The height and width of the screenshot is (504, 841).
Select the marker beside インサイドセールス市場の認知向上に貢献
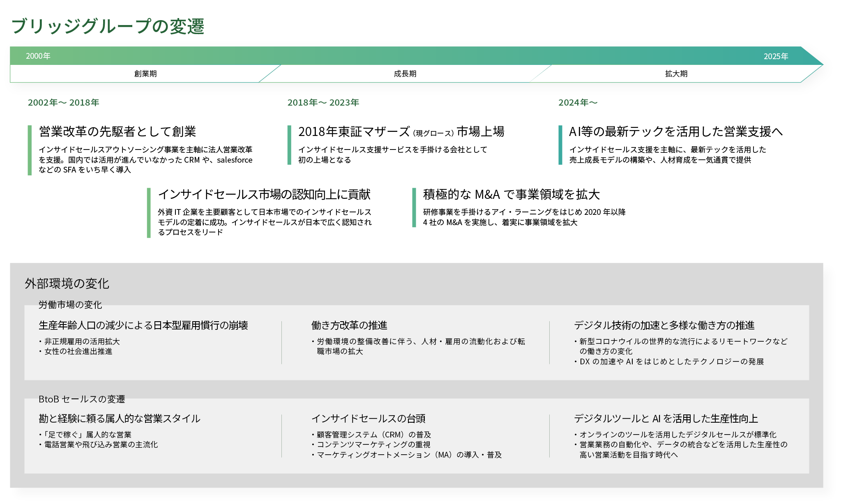coord(149,212)
